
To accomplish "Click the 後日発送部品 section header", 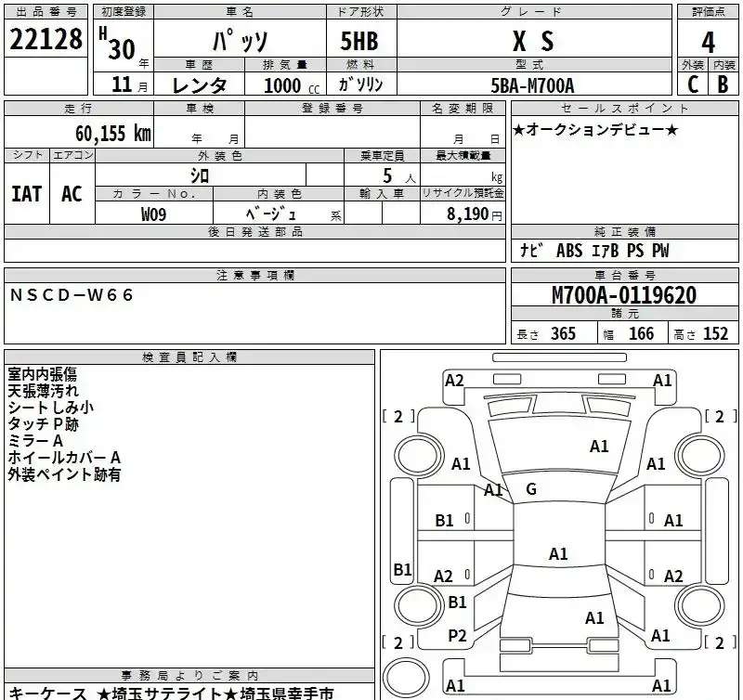I will pyautogui.click(x=254, y=231).
